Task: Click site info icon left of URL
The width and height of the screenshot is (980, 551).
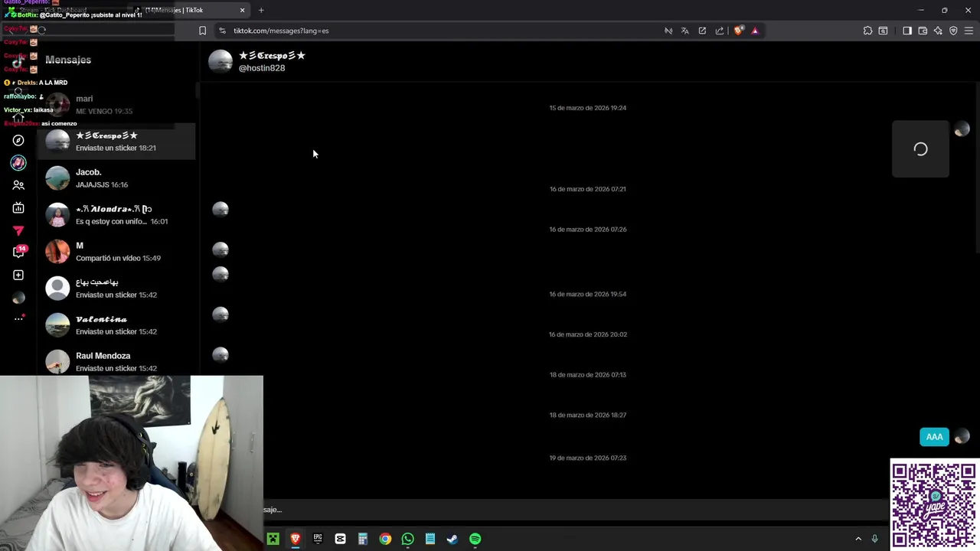Action: tap(222, 31)
